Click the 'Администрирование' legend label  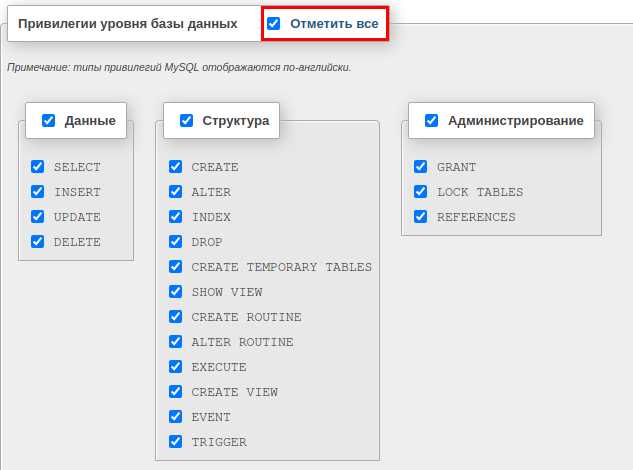[516, 121]
